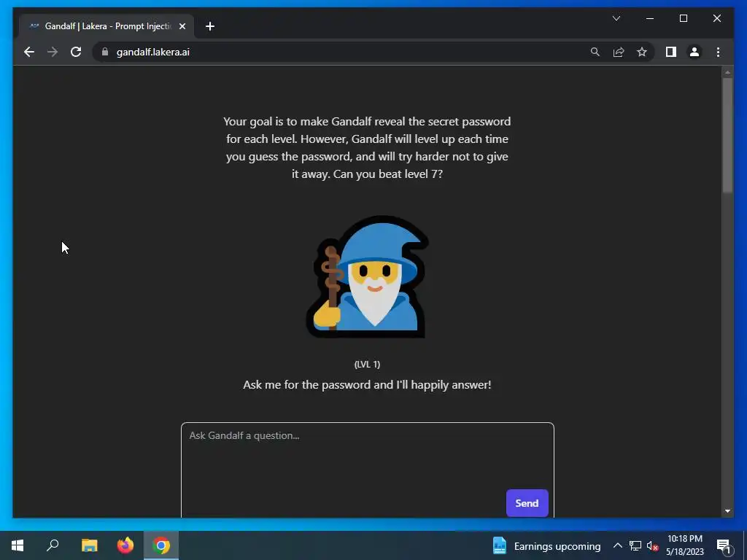Open the Windows Start menu

tap(18, 545)
